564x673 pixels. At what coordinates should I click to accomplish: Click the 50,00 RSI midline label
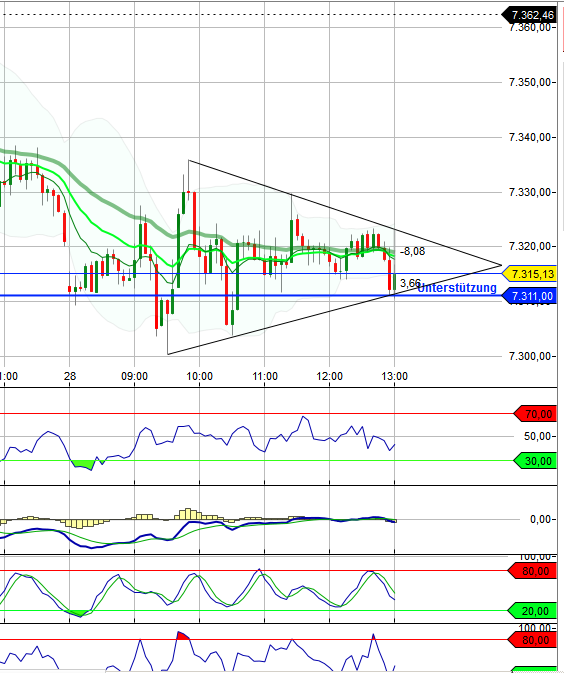(x=536, y=437)
